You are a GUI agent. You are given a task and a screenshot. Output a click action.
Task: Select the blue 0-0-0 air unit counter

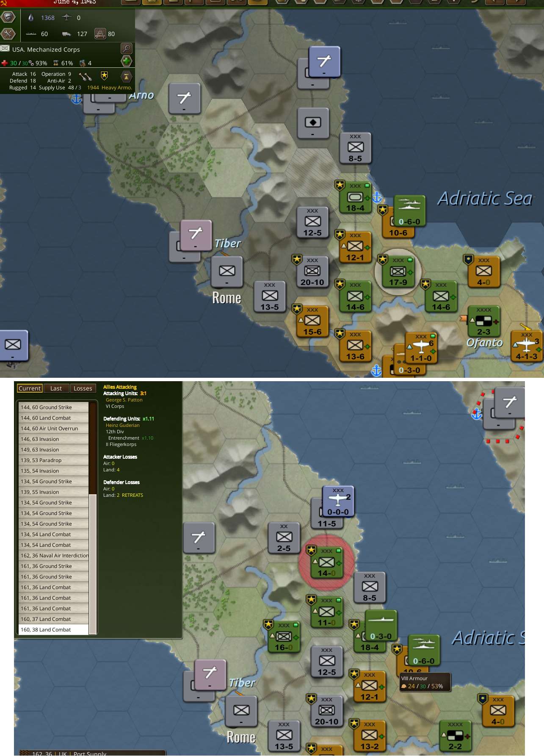[338, 501]
